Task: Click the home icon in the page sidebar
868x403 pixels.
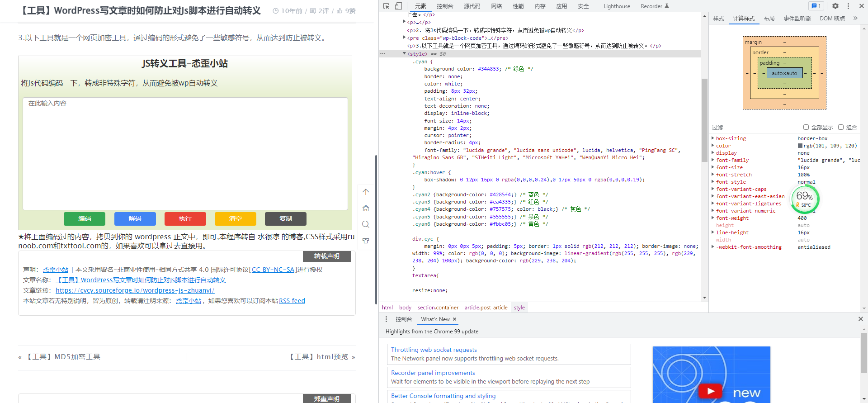Action: point(366,208)
